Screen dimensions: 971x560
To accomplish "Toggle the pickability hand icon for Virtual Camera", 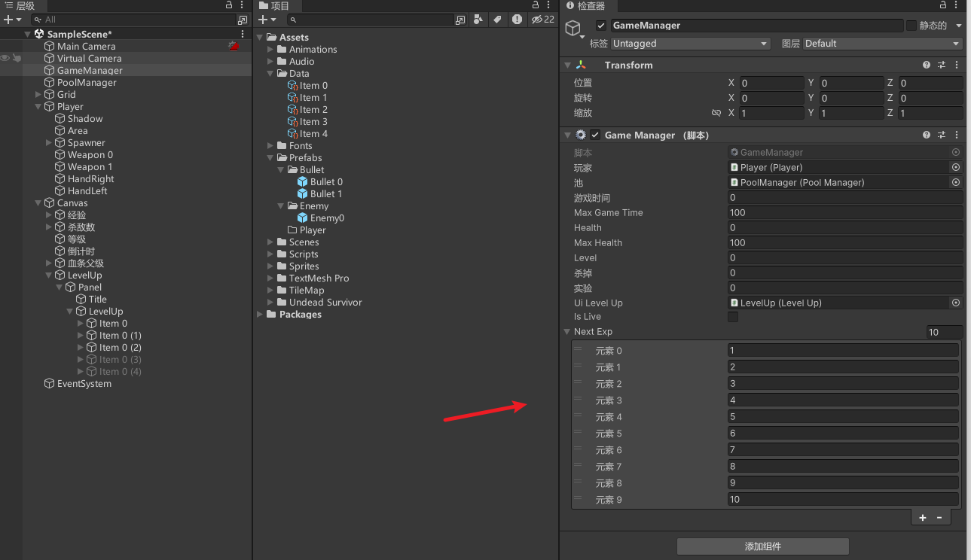I will click(x=17, y=58).
